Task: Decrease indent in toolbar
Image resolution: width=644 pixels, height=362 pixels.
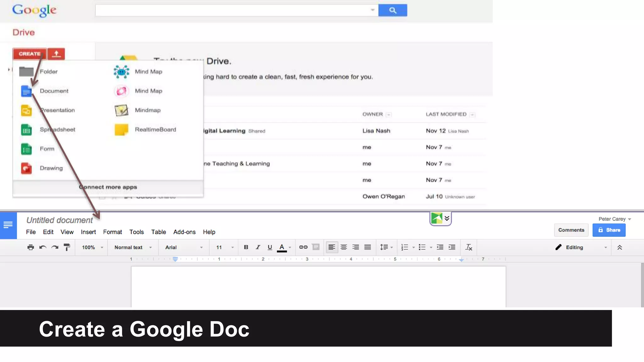Action: coord(440,247)
